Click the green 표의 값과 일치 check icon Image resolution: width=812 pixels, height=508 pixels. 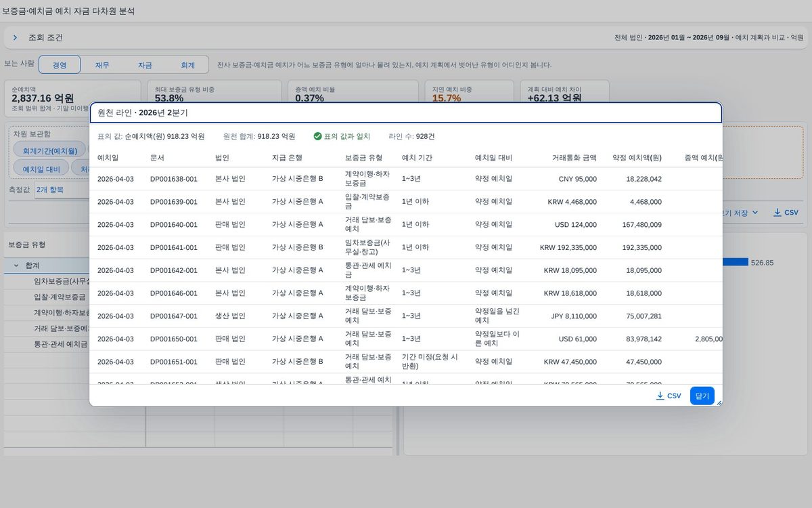[x=317, y=136]
